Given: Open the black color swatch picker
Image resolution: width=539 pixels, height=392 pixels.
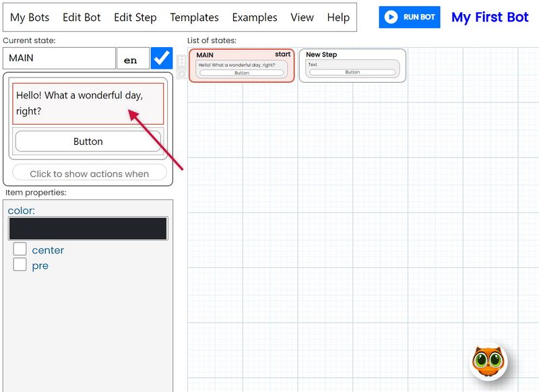Looking at the screenshot, I should [88, 228].
